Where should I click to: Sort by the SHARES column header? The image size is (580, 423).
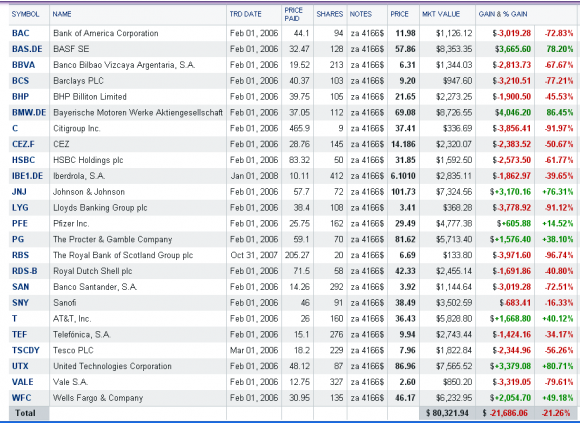click(x=330, y=14)
